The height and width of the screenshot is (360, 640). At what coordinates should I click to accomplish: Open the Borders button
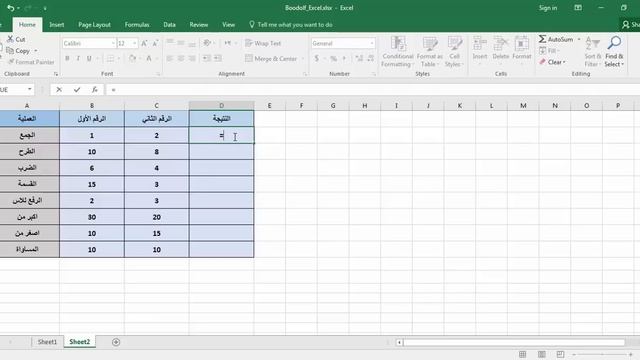click(110, 59)
